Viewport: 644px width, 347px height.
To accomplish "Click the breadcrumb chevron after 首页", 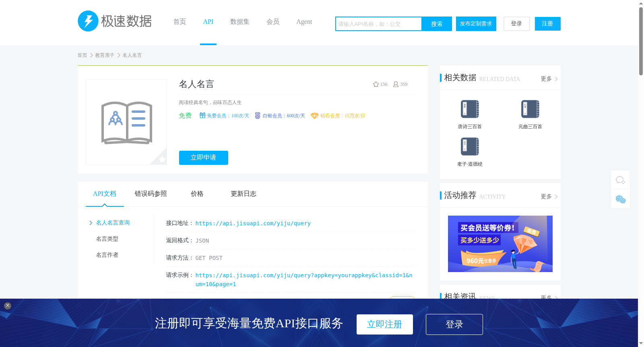I will pos(91,55).
